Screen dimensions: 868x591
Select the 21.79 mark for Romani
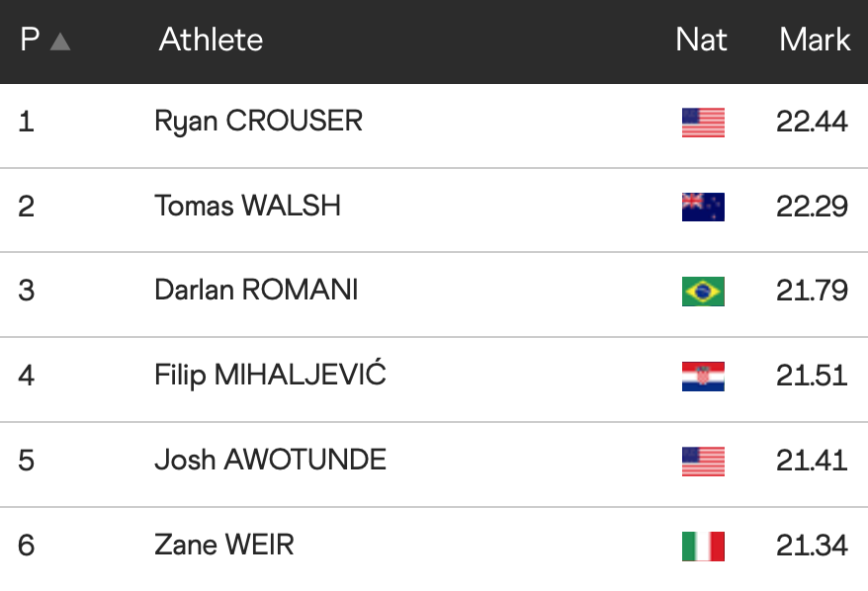pos(812,292)
